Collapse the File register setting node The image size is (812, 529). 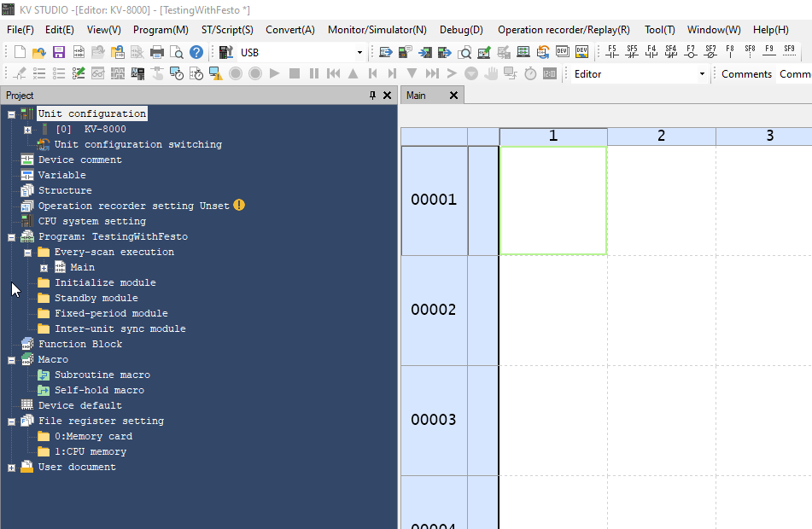[x=11, y=421]
